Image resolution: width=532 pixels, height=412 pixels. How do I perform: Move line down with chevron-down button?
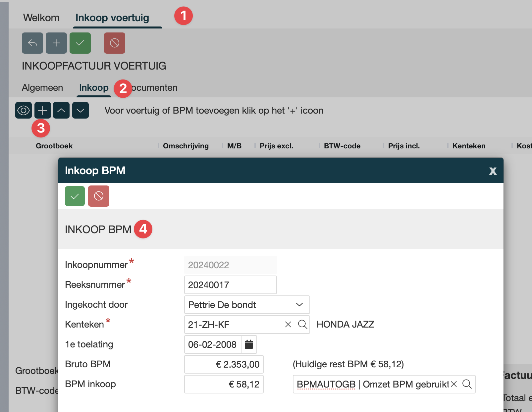[80, 110]
